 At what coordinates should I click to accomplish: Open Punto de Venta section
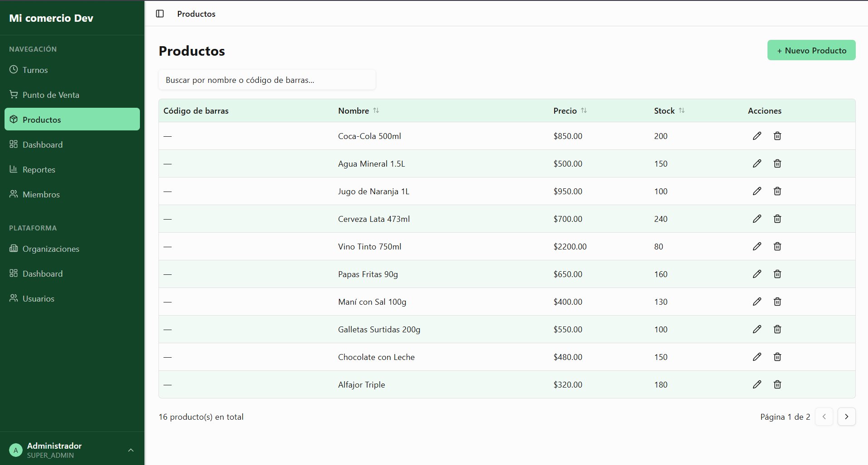[x=72, y=95]
